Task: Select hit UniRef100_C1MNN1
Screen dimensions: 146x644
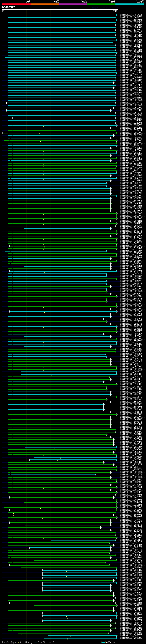Action: coord(131,42)
